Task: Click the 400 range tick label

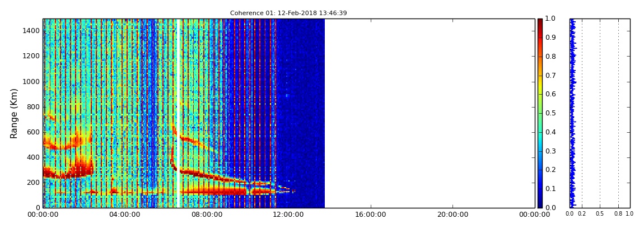Action: tap(34, 157)
